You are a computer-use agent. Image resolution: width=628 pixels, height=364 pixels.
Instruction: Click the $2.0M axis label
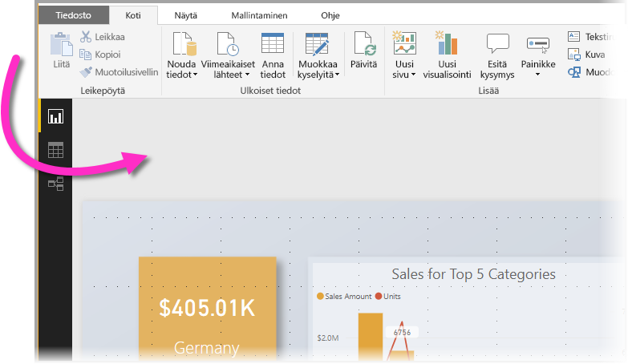pos(328,338)
